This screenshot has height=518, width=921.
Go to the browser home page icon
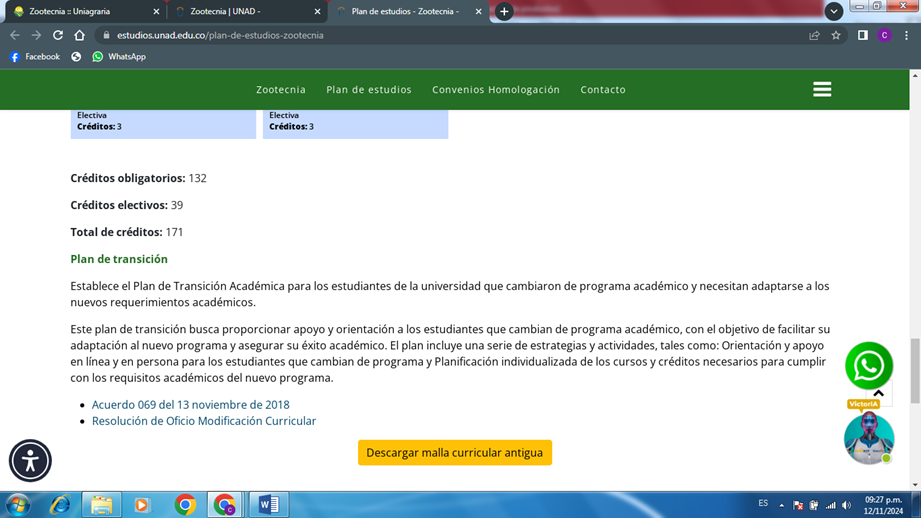(80, 35)
